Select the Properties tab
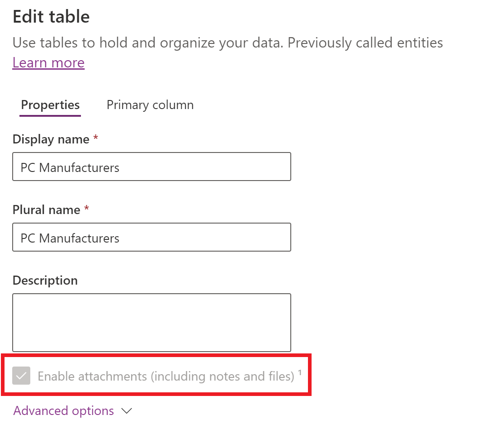 pos(50,105)
